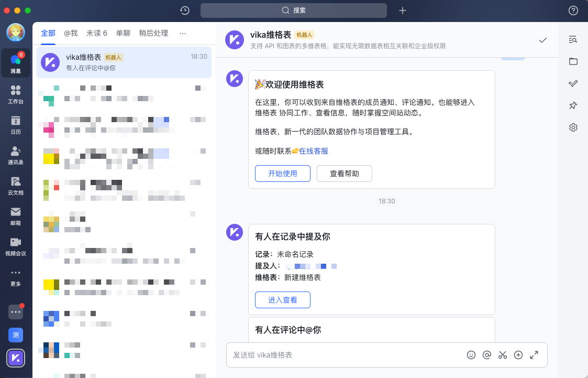Click the emoji icon in message box
588x378 pixels.
coord(471,355)
